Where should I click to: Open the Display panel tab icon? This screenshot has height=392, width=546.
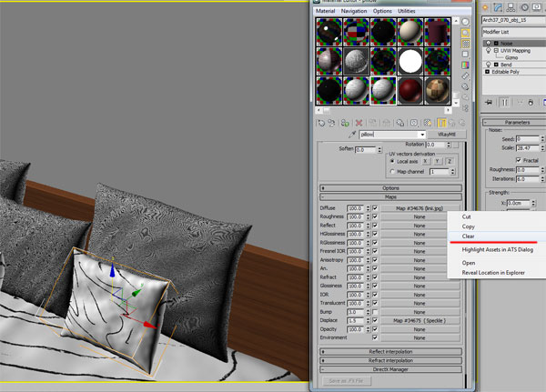pos(537,7)
